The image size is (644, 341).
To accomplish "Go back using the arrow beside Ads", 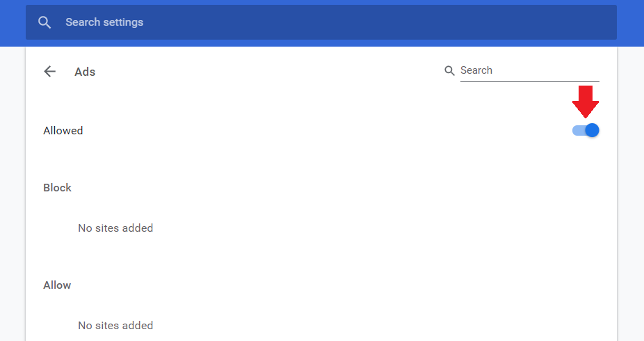I will tap(49, 71).
